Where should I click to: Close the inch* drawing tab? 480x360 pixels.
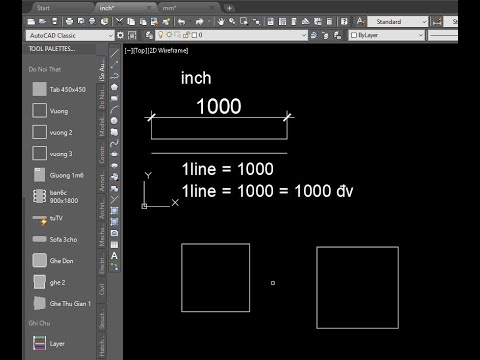[149, 8]
